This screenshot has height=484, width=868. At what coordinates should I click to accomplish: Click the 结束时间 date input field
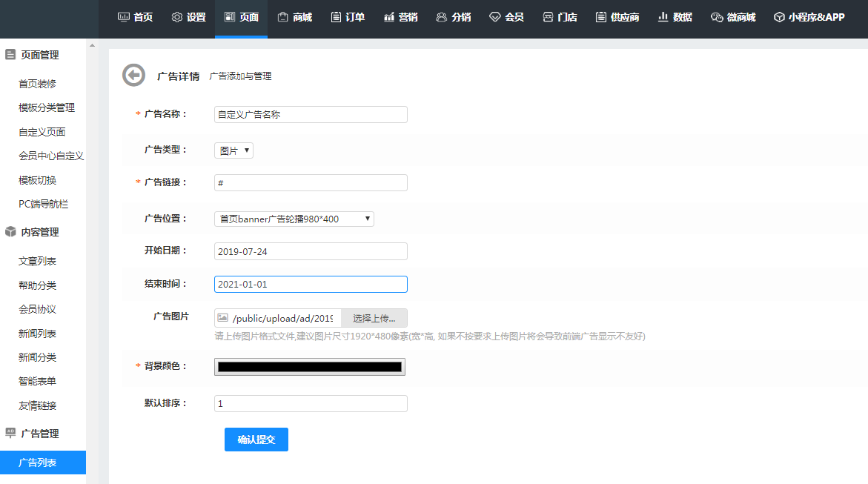310,284
